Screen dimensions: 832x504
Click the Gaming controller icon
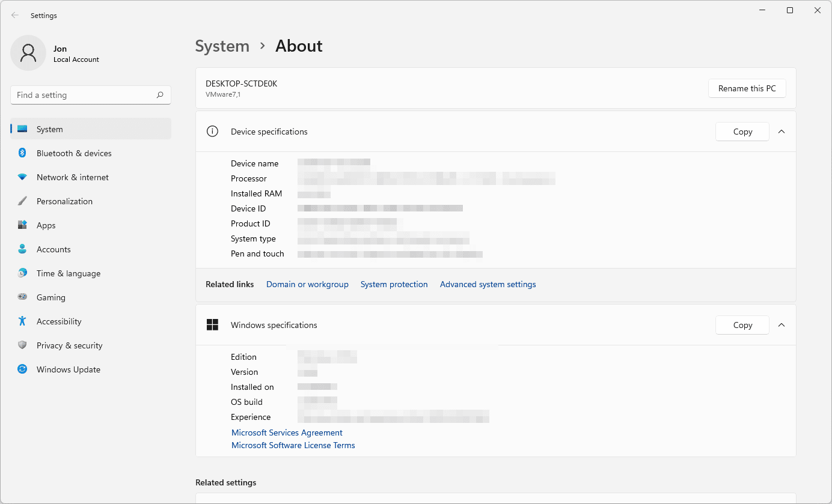[x=22, y=297]
